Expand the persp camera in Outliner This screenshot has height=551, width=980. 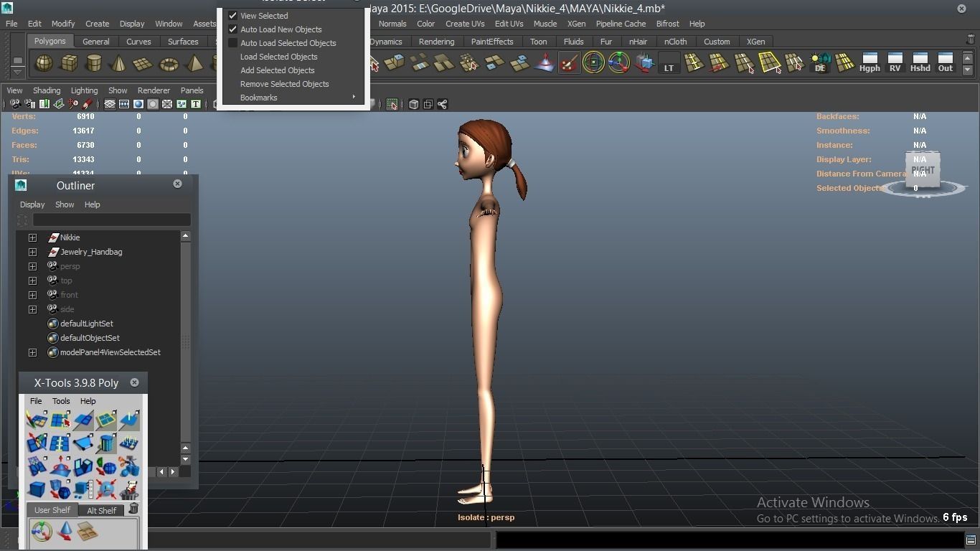tap(32, 266)
